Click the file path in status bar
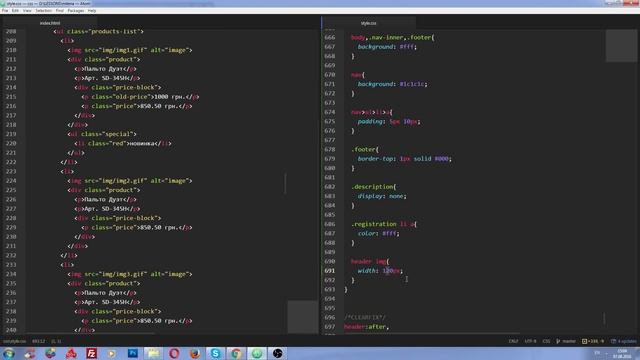This screenshot has width=640, height=360. click(x=14, y=341)
